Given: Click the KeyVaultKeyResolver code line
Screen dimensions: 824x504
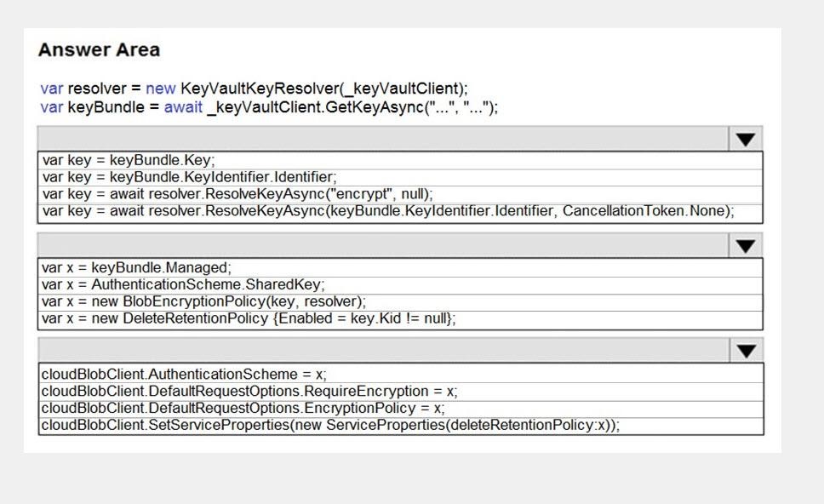Looking at the screenshot, I should [254, 89].
